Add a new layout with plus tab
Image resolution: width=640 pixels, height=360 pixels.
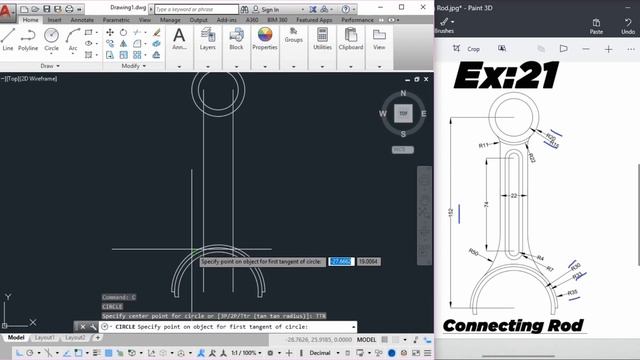[98, 338]
